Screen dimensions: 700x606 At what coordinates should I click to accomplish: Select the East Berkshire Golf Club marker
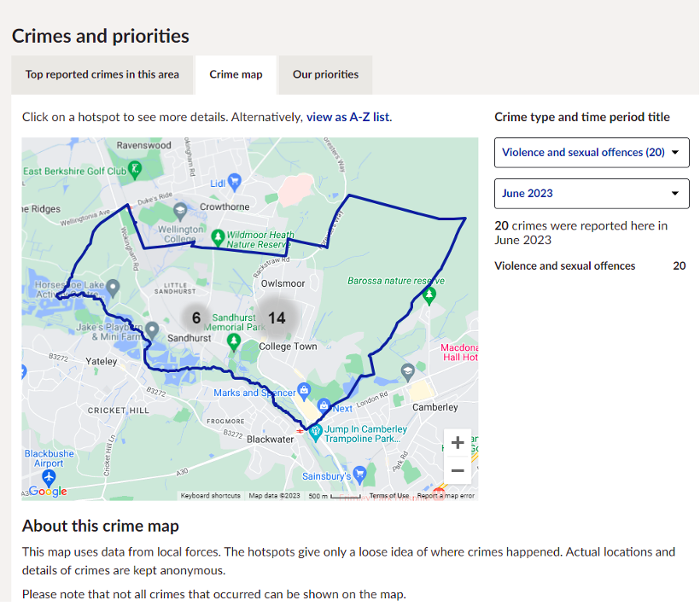(x=134, y=170)
